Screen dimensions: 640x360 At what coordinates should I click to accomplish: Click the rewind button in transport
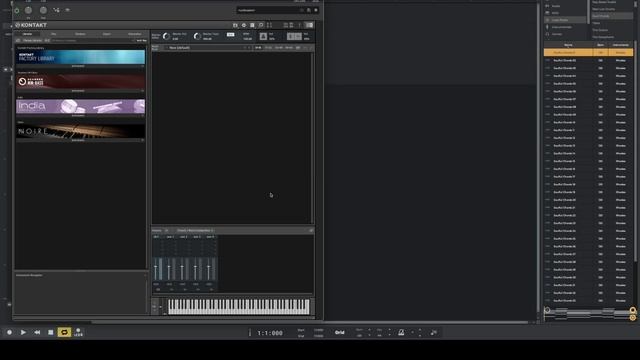[37, 332]
